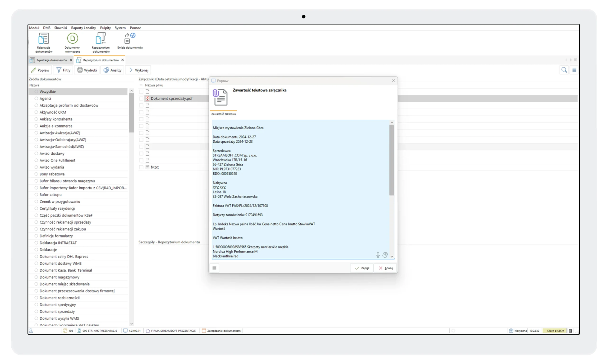Open the Słowniki menu
This screenshot has height=364, width=607.
click(60, 28)
